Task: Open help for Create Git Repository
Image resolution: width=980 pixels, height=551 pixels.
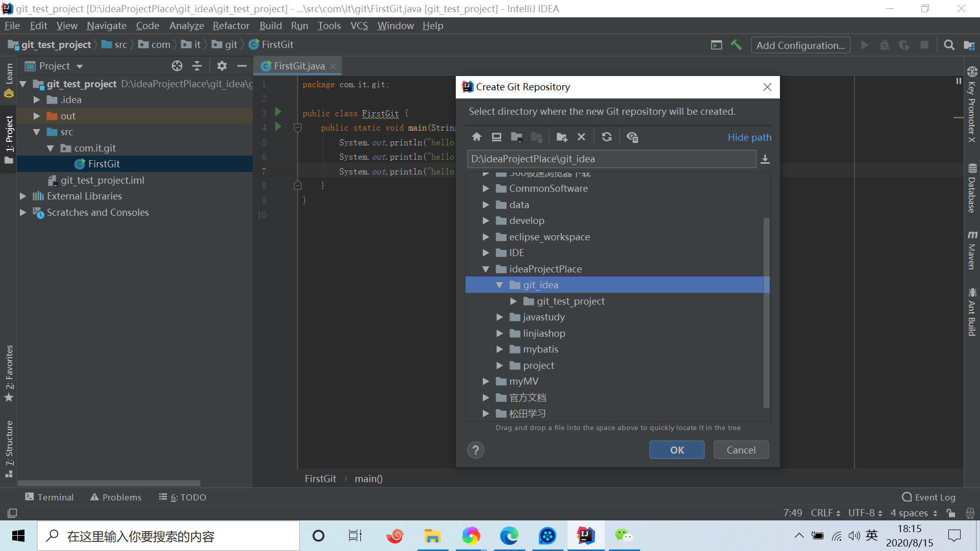Action: (x=475, y=450)
